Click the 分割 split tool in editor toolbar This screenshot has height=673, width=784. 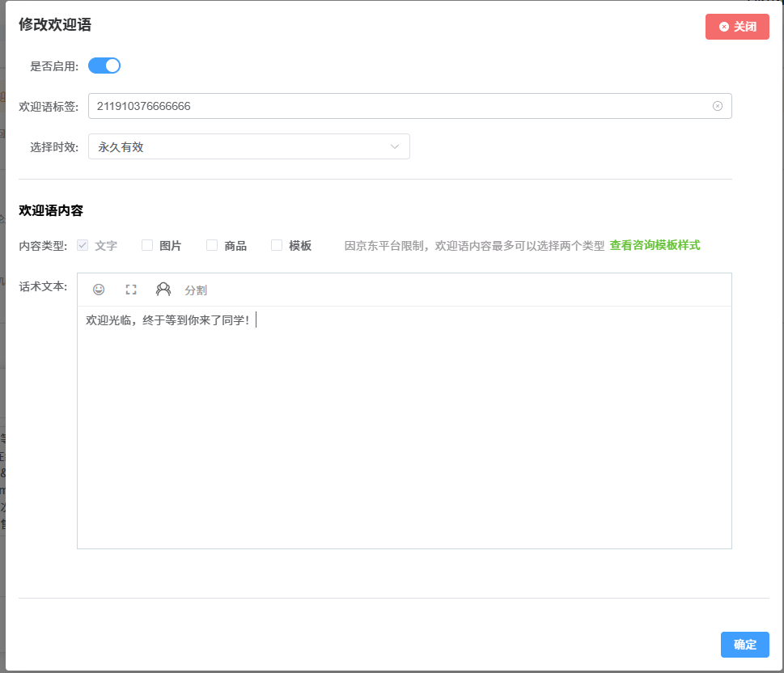[196, 290]
